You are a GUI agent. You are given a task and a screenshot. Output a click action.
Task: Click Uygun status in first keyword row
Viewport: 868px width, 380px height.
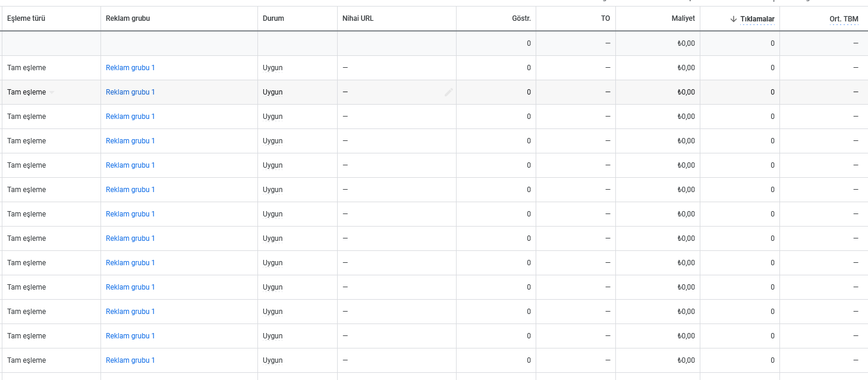273,68
